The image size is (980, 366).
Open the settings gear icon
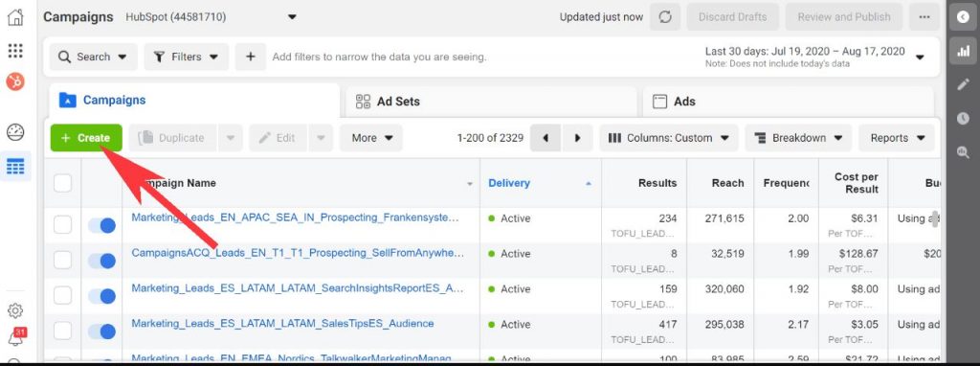pos(15,310)
